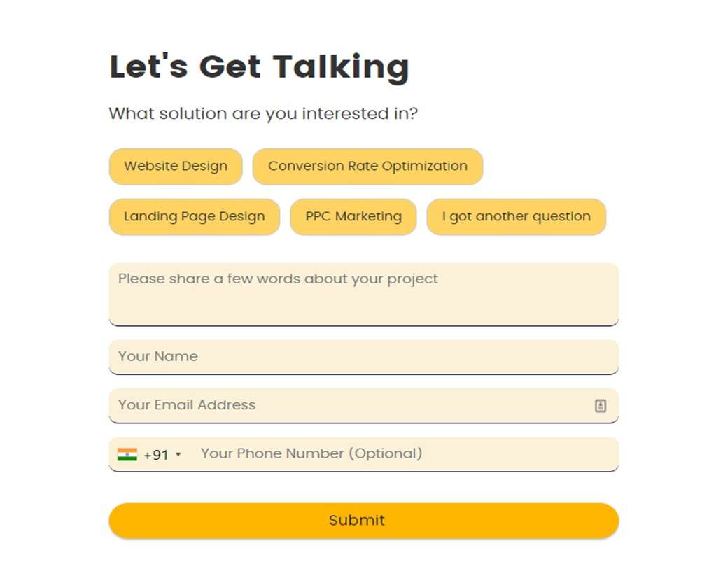728x571 pixels.
Task: Choose Conversion Rate Optimization as the solution
Action: coord(367,167)
